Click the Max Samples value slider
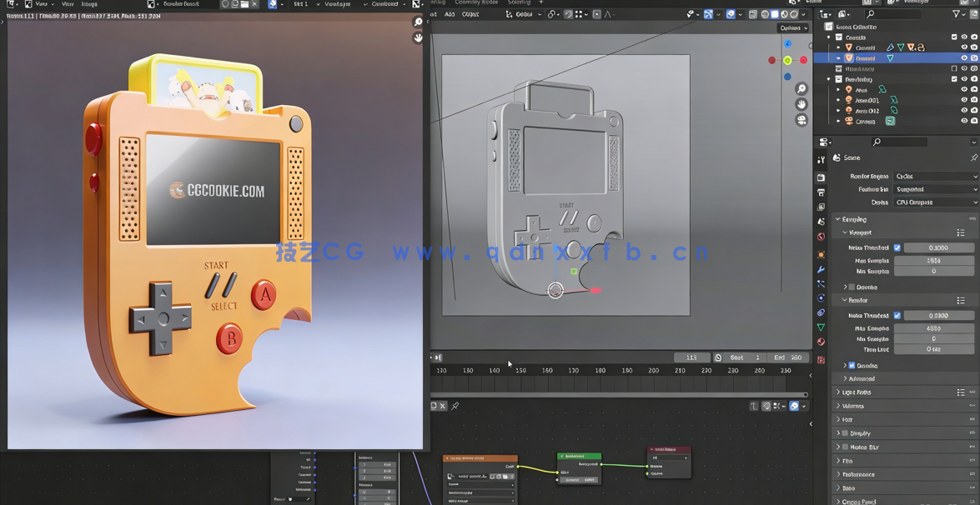980x505 pixels. click(x=936, y=259)
